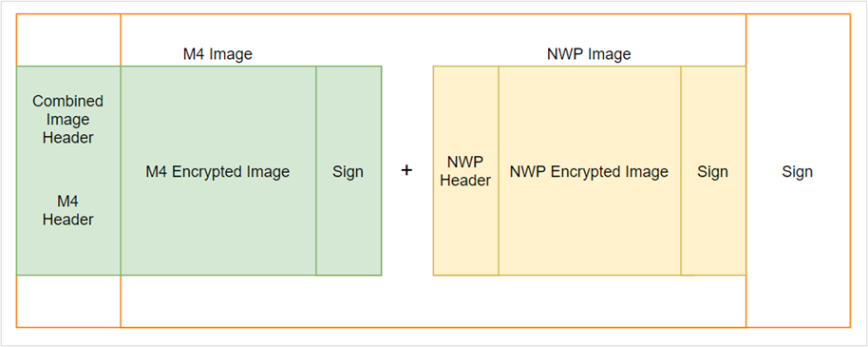
Task: Click the empty orange box above the header
Action: [68, 40]
